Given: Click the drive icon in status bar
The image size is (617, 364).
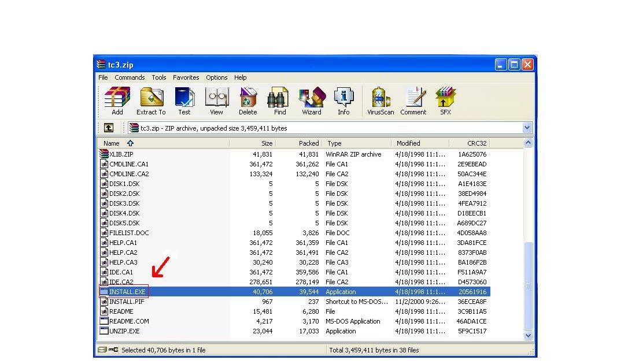Looking at the screenshot, I should [x=102, y=350].
